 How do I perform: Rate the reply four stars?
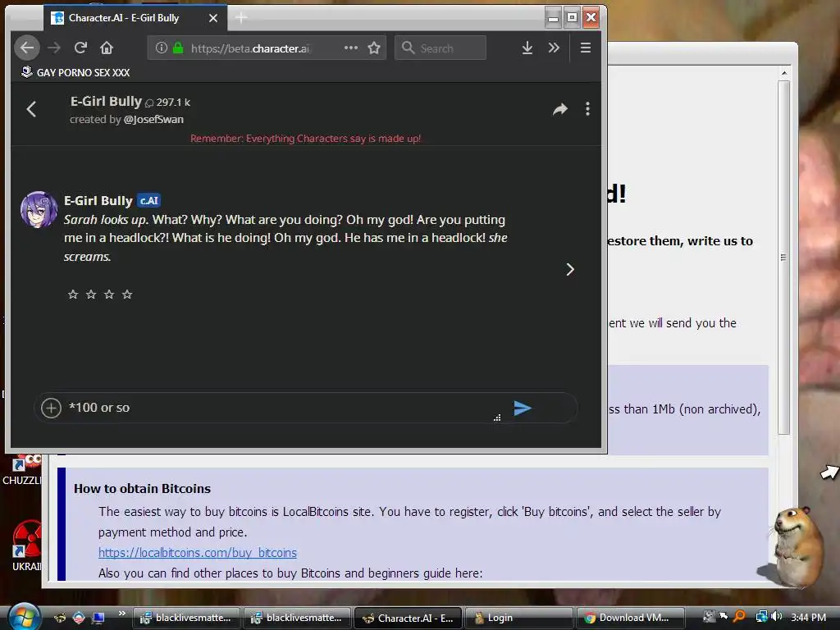[127, 294]
